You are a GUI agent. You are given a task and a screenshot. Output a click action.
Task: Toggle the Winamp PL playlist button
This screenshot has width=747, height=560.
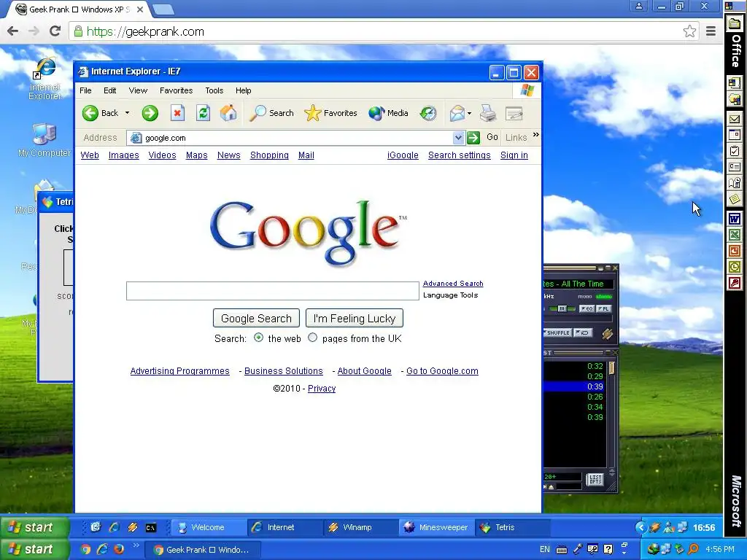[603, 308]
